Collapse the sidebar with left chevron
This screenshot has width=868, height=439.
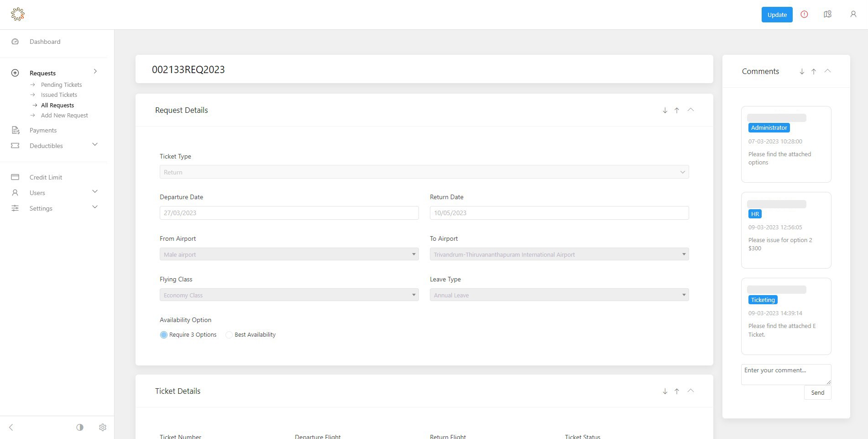click(11, 428)
